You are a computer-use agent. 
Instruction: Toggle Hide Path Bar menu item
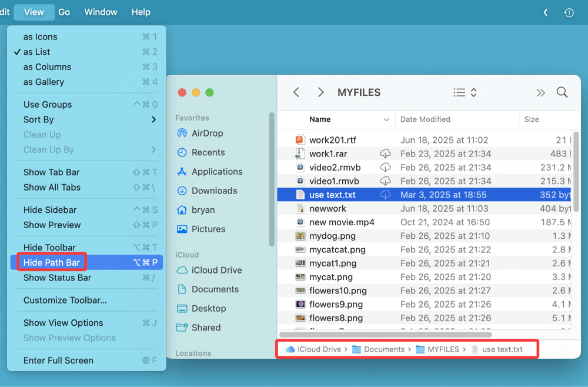pos(52,262)
